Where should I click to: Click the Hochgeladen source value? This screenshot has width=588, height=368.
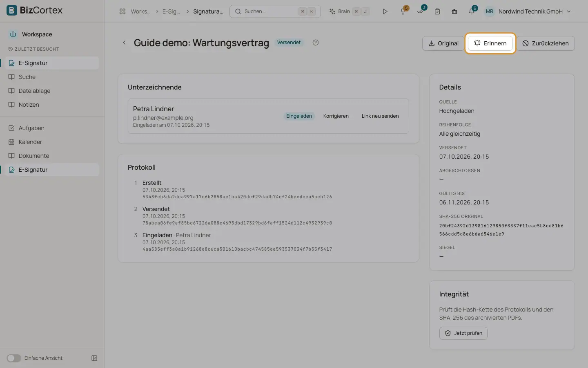(457, 111)
